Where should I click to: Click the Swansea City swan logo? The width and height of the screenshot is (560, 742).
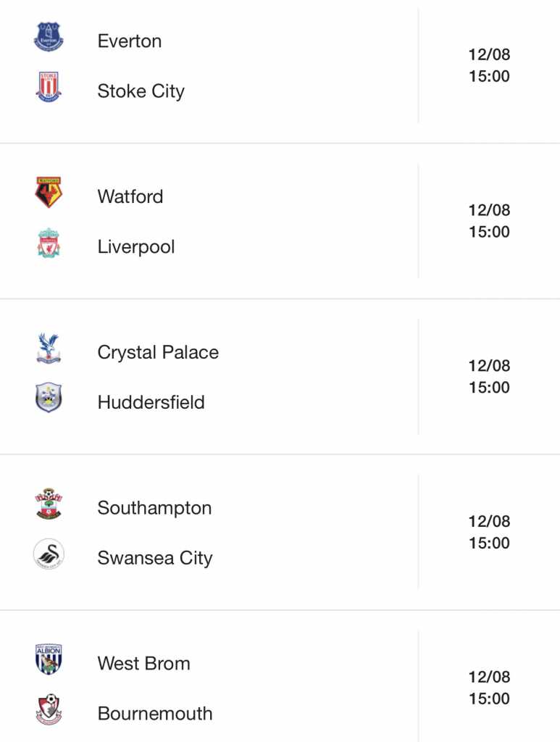coord(49,555)
